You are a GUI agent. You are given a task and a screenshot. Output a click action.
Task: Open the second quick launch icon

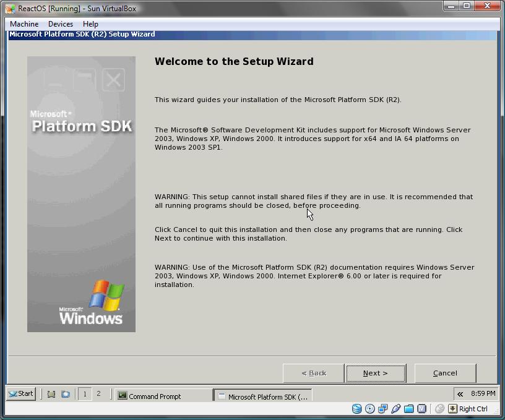[x=65, y=394]
